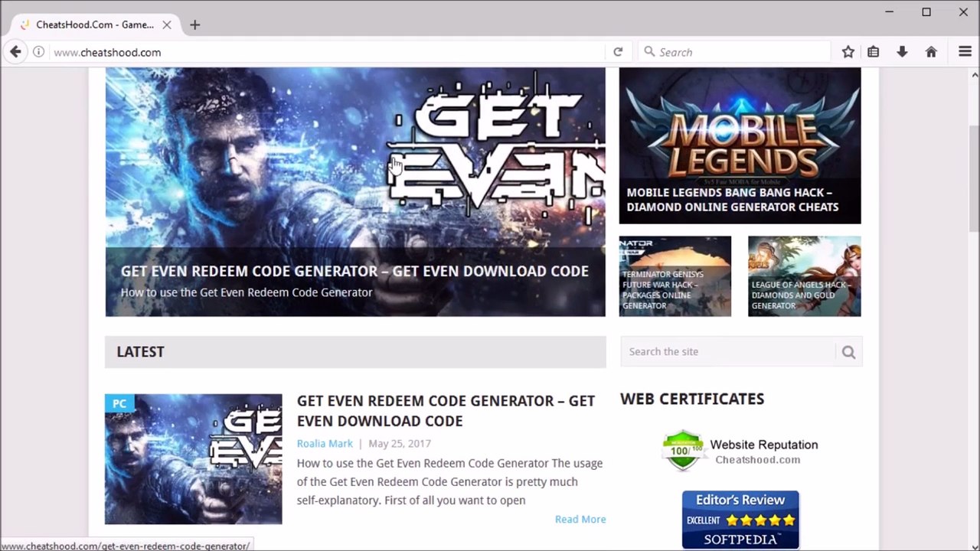Open the Mobile Legends Bang Bang Hack card
The image size is (980, 551).
[740, 145]
